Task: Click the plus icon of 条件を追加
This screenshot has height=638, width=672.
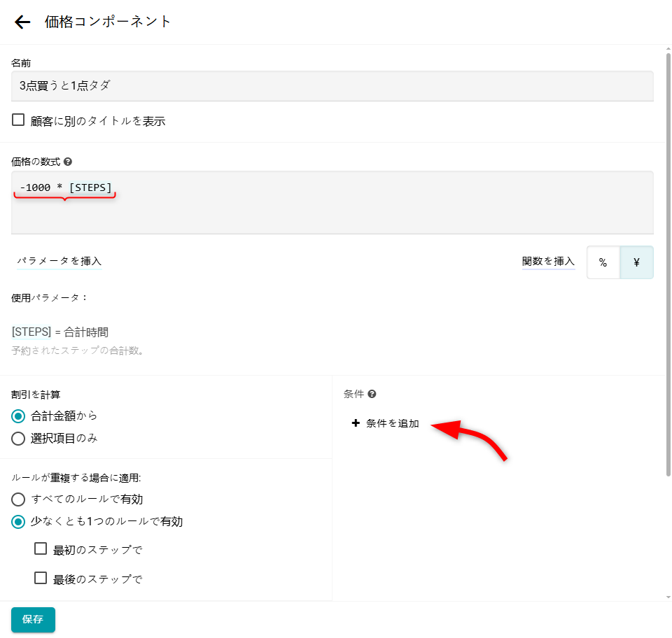Action: (356, 423)
